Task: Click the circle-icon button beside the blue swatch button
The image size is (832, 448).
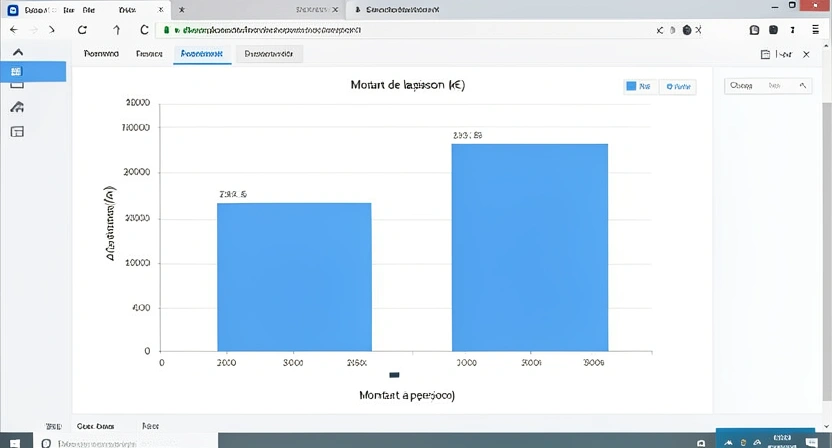Action: 678,87
